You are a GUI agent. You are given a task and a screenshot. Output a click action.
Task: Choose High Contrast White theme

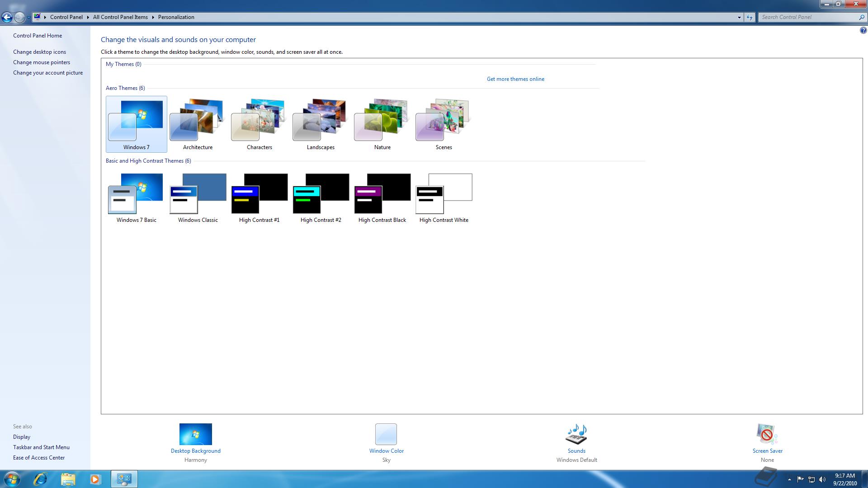click(x=443, y=197)
